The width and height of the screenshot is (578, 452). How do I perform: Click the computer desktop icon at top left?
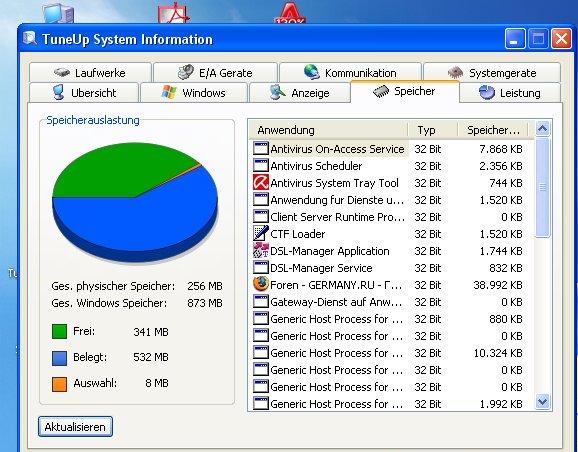[x=58, y=13]
